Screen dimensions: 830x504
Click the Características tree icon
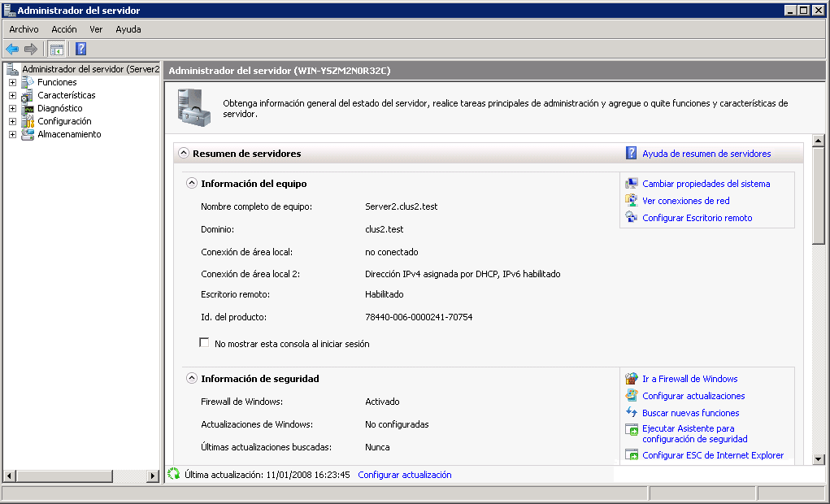click(x=28, y=95)
